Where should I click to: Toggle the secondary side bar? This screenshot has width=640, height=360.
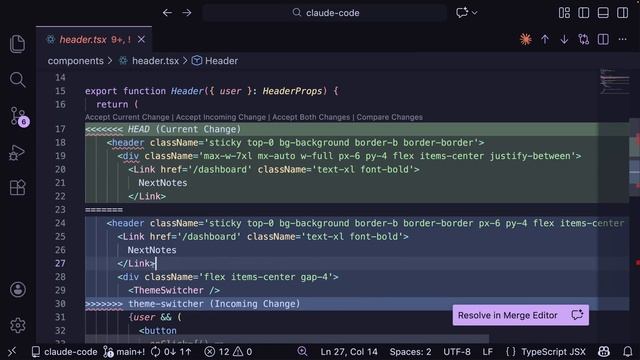pyautogui.click(x=622, y=13)
